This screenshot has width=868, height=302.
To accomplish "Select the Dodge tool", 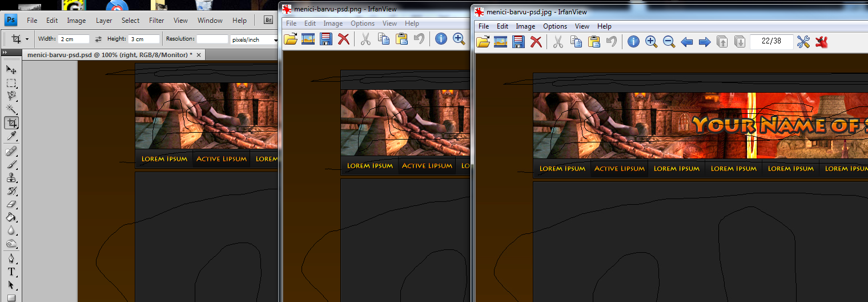I will (x=11, y=244).
